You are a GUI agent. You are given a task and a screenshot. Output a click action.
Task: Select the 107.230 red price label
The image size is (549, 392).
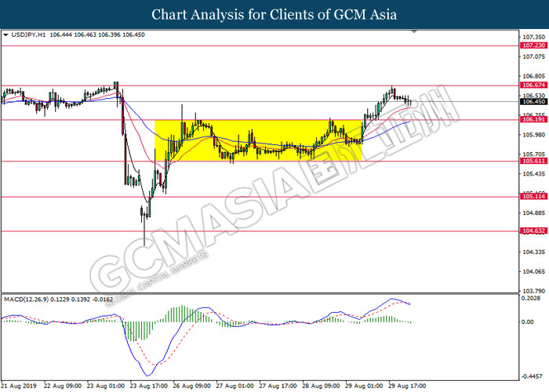click(x=533, y=45)
